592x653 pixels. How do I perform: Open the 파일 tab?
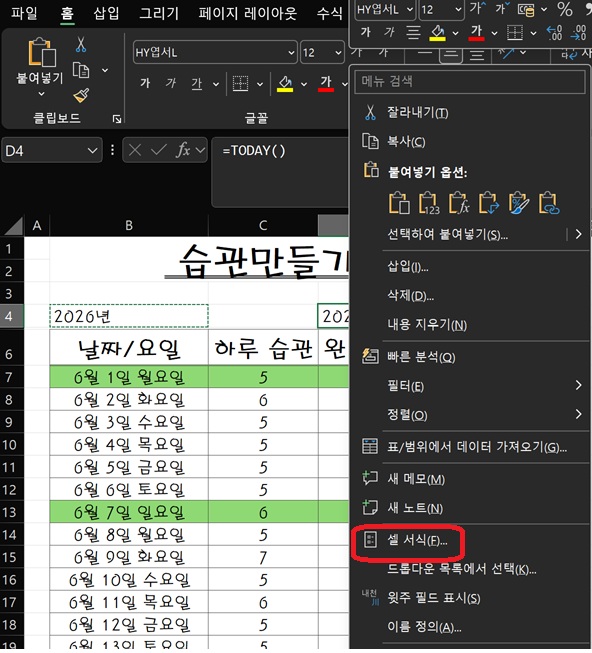[x=24, y=13]
